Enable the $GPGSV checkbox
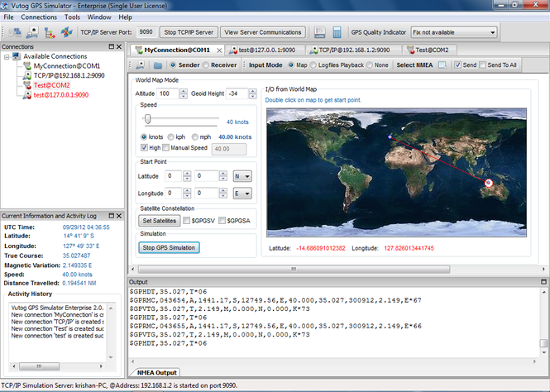The width and height of the screenshot is (550, 392). (187, 221)
